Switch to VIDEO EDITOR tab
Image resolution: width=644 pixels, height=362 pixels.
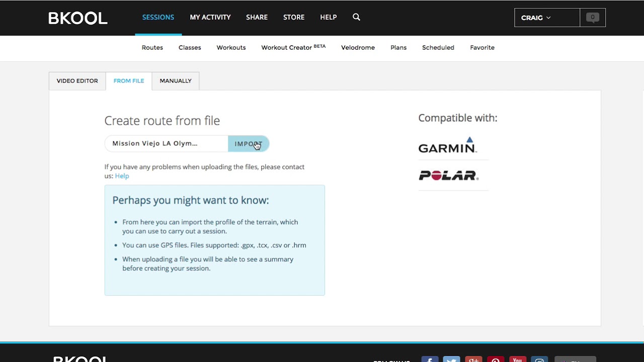(x=77, y=81)
